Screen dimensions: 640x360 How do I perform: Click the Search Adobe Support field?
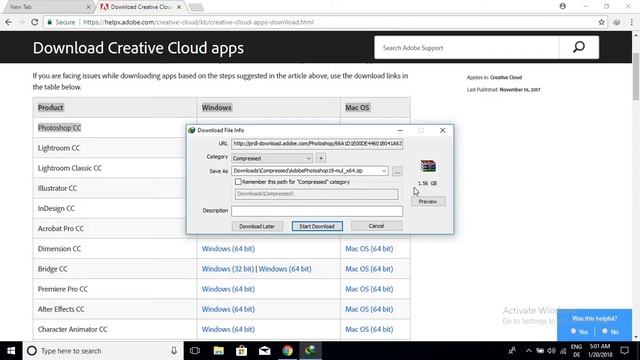(x=467, y=48)
